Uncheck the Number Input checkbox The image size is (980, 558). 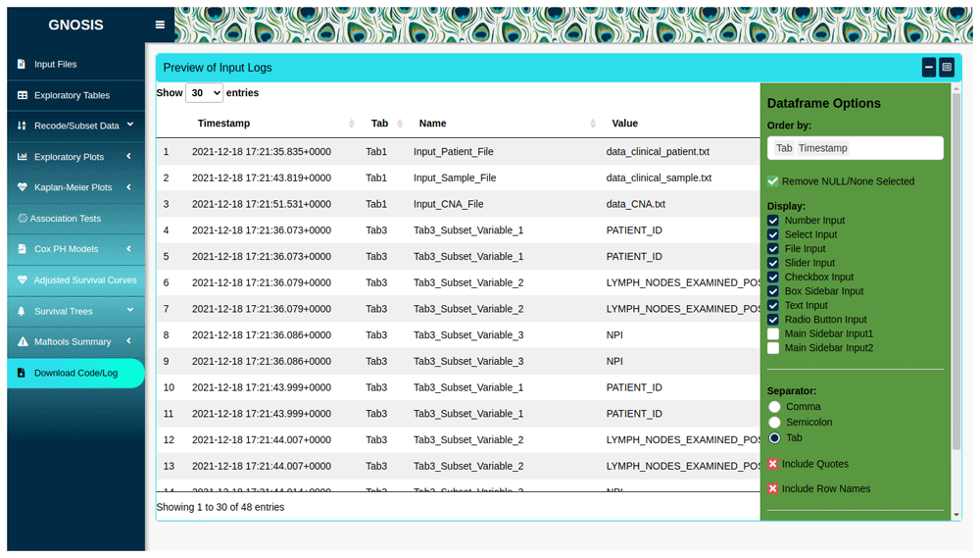[773, 221]
